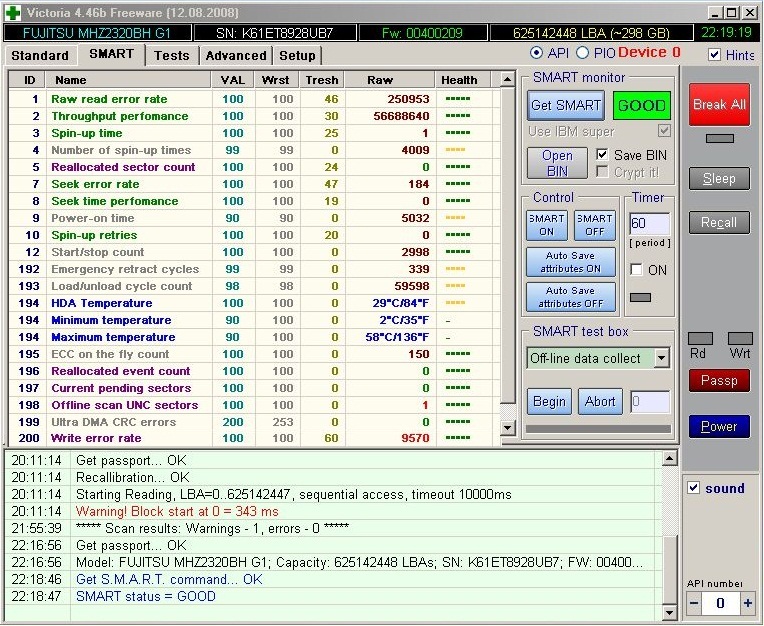Screen dimensions: 764x626
Task: Switch to the Standard tab
Action: click(40, 56)
